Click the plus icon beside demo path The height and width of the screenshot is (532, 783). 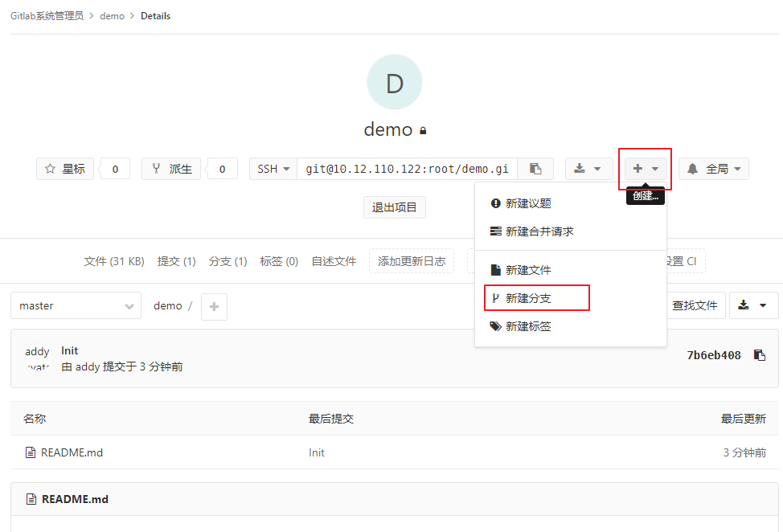tap(214, 306)
